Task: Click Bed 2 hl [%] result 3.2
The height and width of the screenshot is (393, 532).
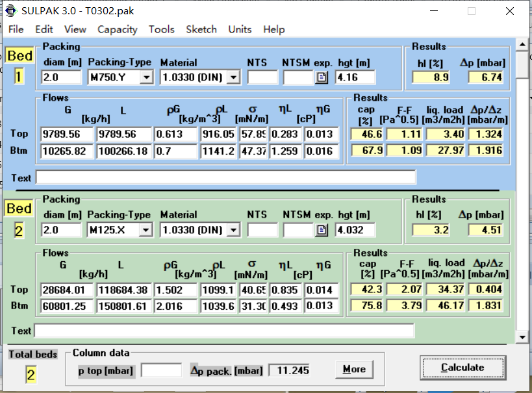Action: (431, 230)
